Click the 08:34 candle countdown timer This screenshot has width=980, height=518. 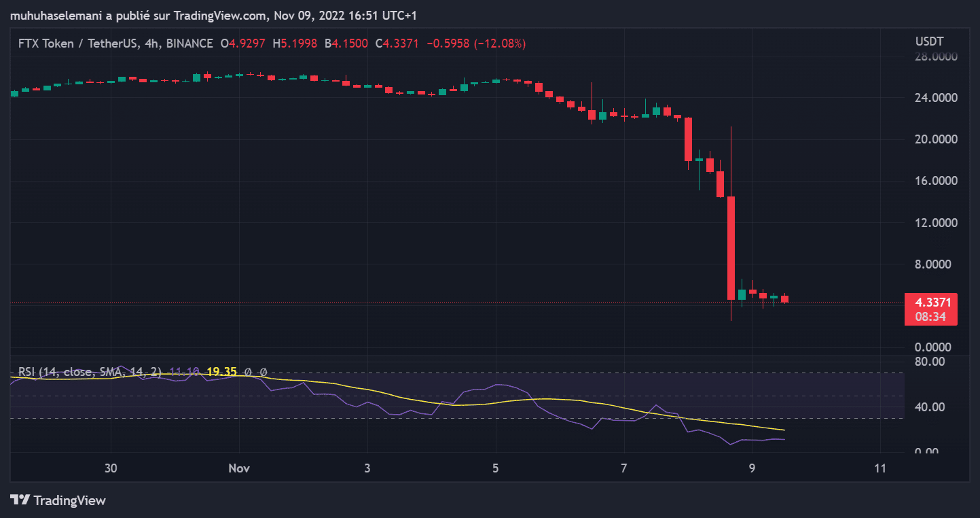931,317
